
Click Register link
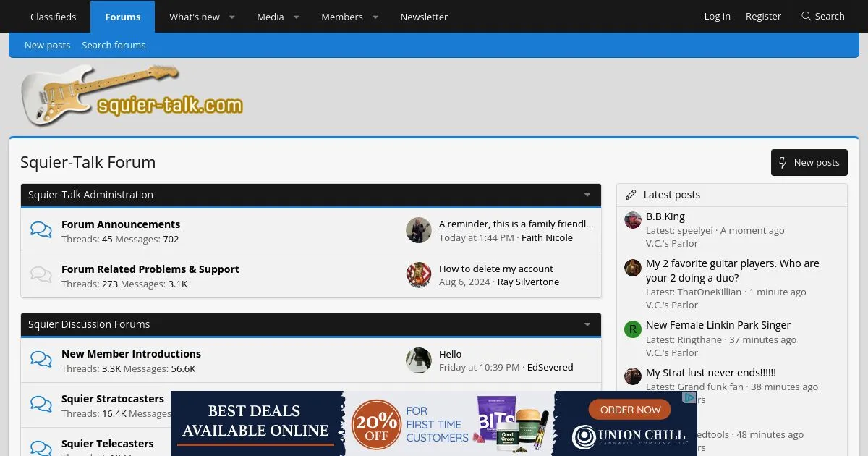click(x=764, y=16)
